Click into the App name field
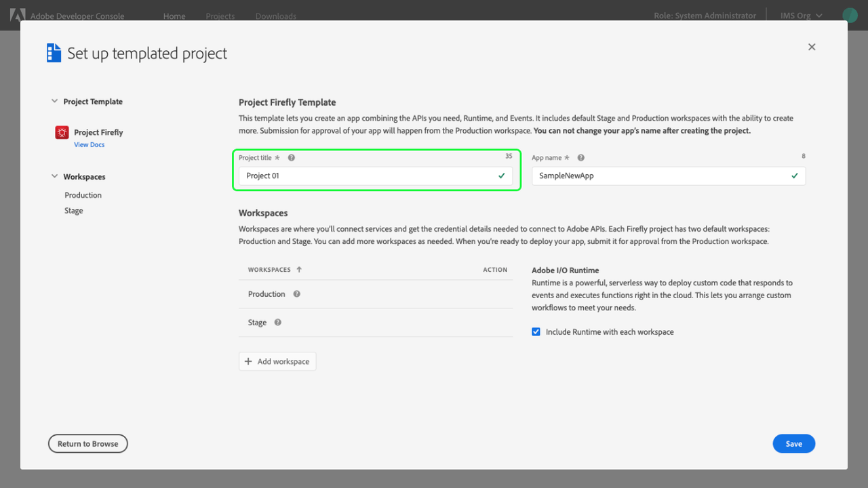 pyautogui.click(x=669, y=176)
